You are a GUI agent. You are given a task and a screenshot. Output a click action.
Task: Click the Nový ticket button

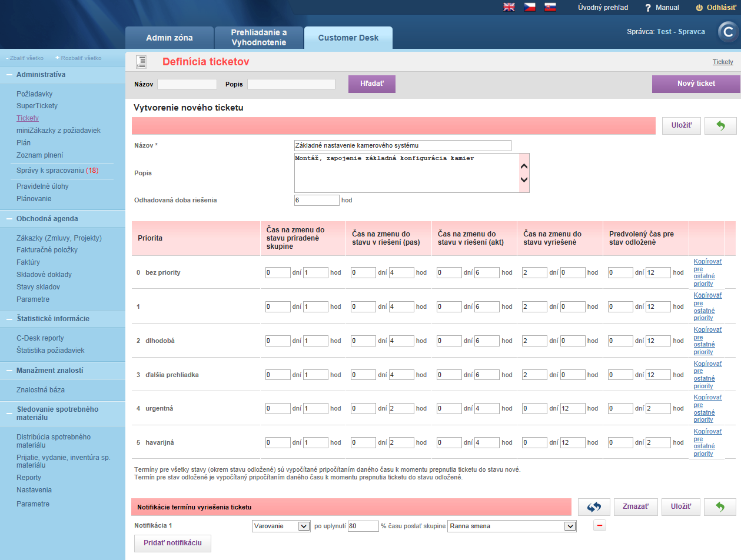[696, 84]
